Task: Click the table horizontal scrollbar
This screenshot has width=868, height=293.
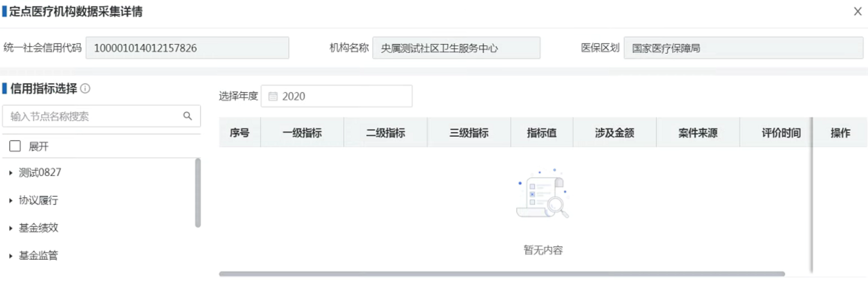Action: [502, 274]
